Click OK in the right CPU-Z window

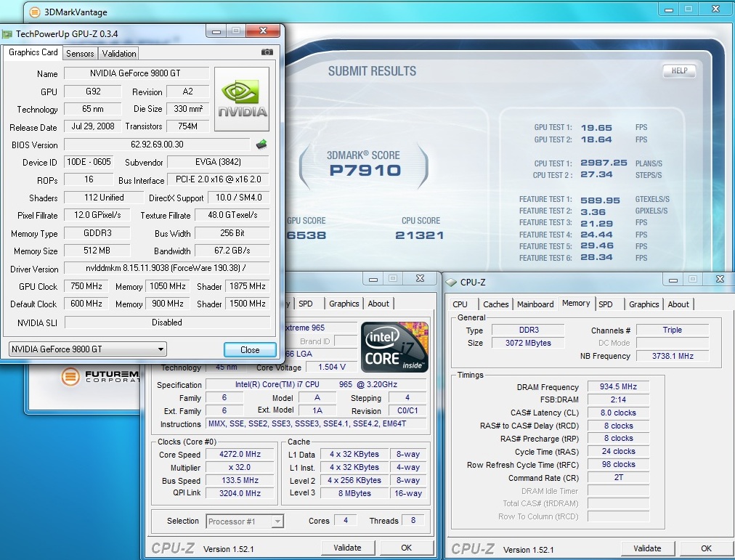click(x=707, y=548)
